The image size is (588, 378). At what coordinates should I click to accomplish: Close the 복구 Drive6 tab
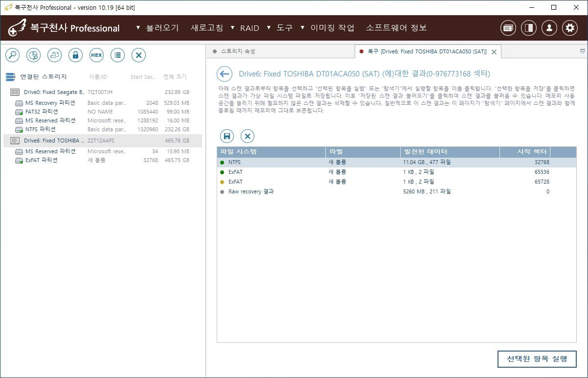tap(494, 51)
